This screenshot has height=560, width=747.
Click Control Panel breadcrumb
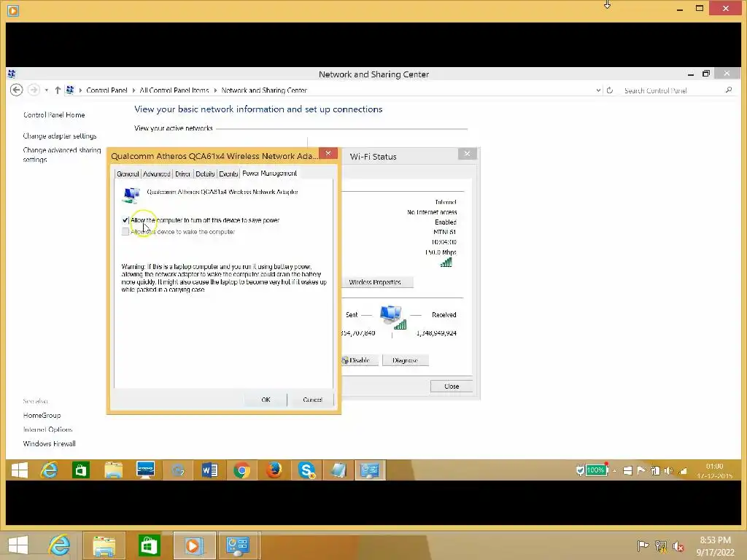(x=107, y=90)
